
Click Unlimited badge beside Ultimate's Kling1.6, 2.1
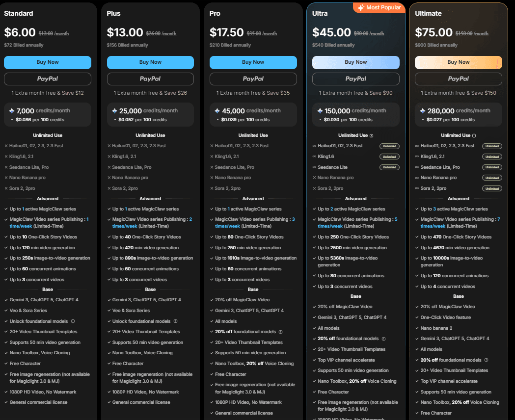492,157
